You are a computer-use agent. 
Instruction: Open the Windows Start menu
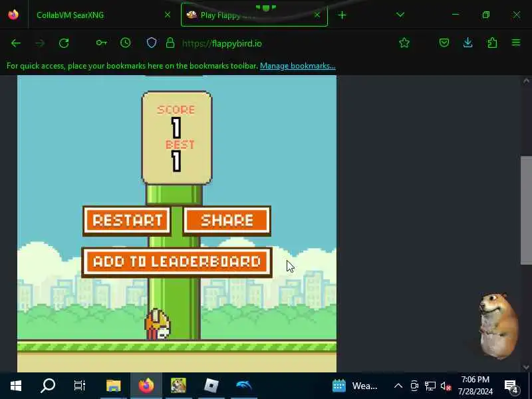pyautogui.click(x=15, y=386)
